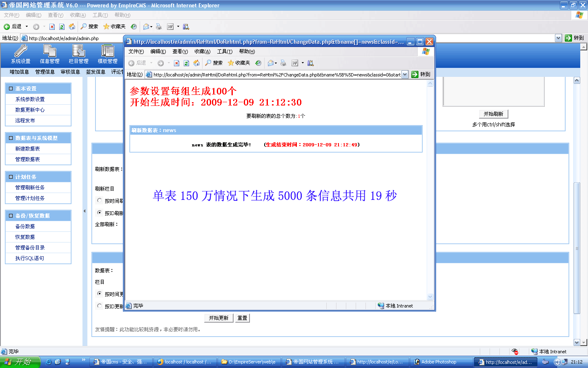Open the 栏目管理 column management icon
This screenshot has width=588, height=368.
(x=78, y=54)
